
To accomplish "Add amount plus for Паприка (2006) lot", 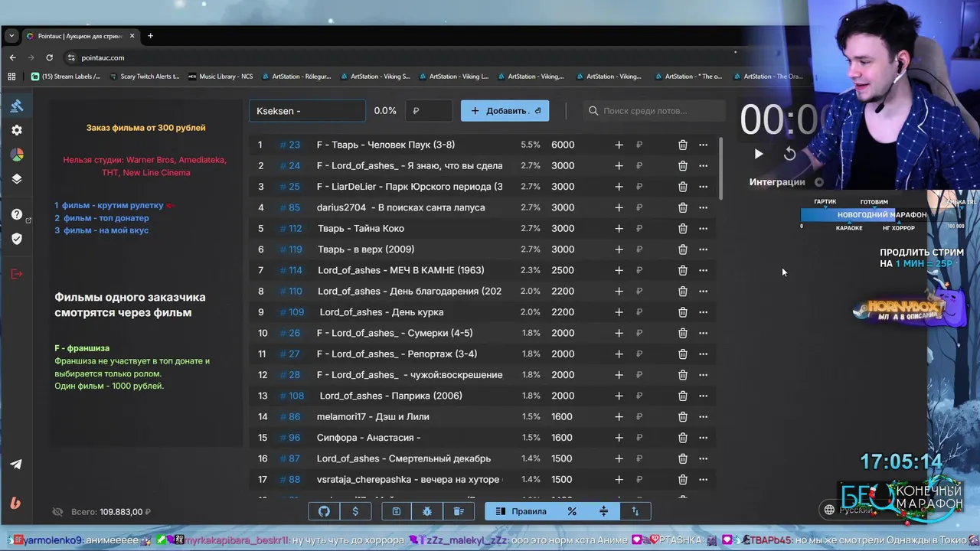I will click(619, 396).
